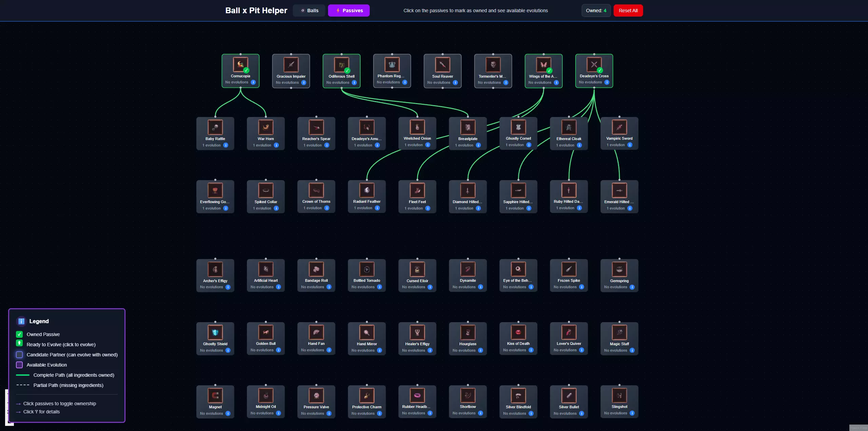Click the Magnet passive icon
This screenshot has height=431, width=868.
pyautogui.click(x=215, y=395)
